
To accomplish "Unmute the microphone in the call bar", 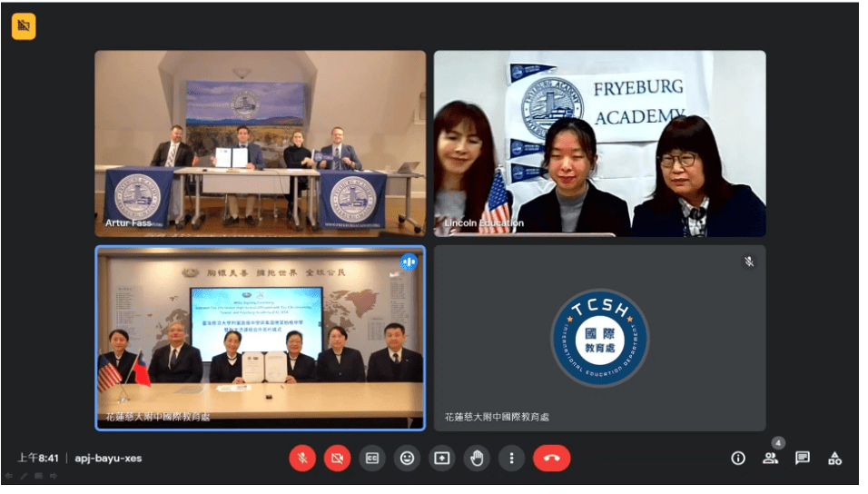I will tap(301, 458).
